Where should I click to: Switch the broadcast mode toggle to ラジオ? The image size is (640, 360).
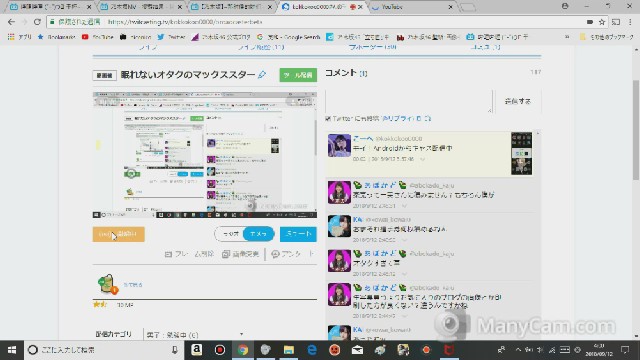coord(230,234)
